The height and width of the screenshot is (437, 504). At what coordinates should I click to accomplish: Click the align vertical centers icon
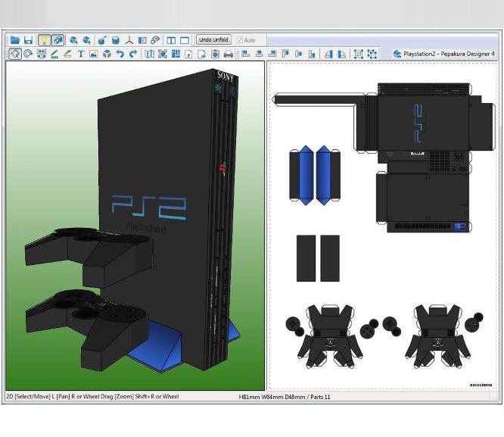pyautogui.click(x=299, y=54)
